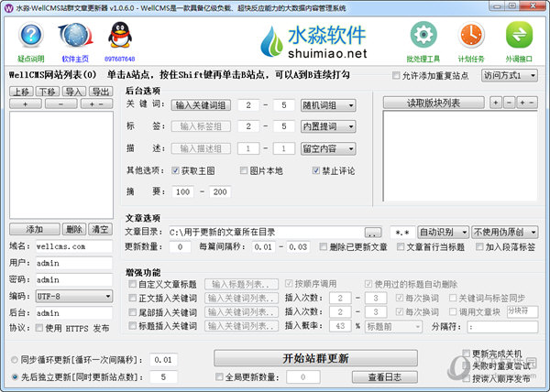Click the 上移 button
The width and height of the screenshot is (550, 392).
pyautogui.click(x=21, y=92)
